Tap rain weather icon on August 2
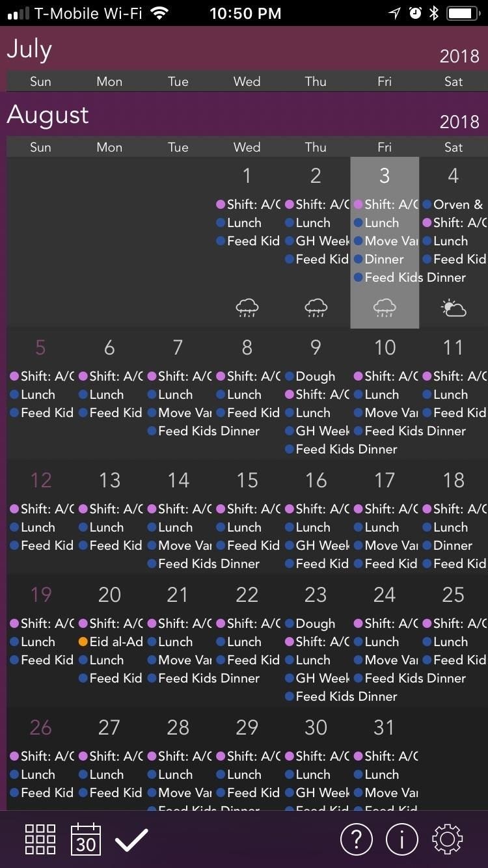The height and width of the screenshot is (868, 488). (316, 307)
